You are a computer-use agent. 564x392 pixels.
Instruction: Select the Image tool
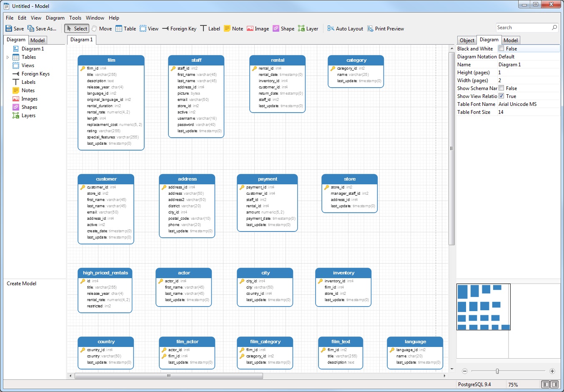(x=258, y=28)
